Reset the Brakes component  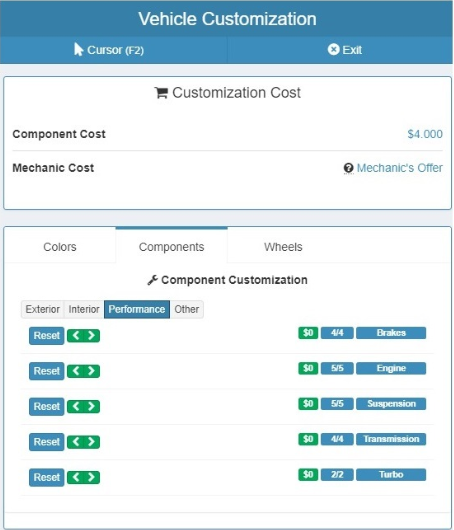click(47, 336)
